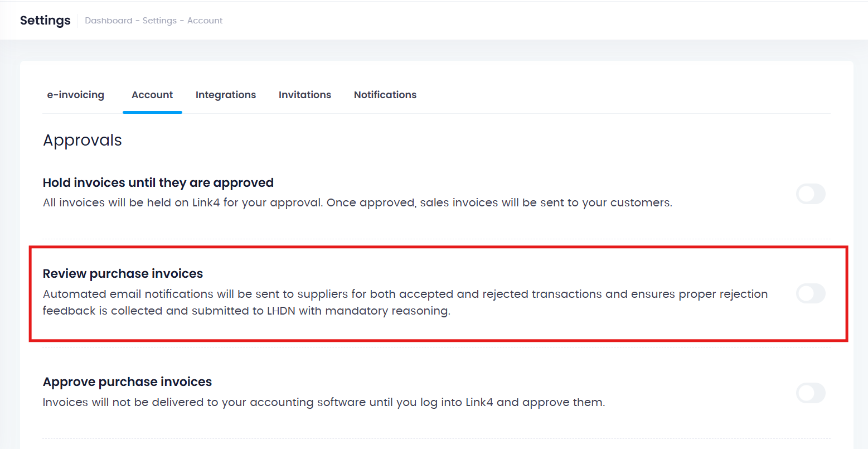
Task: Enable the Hold invoices until approved toggle
Action: tap(811, 194)
